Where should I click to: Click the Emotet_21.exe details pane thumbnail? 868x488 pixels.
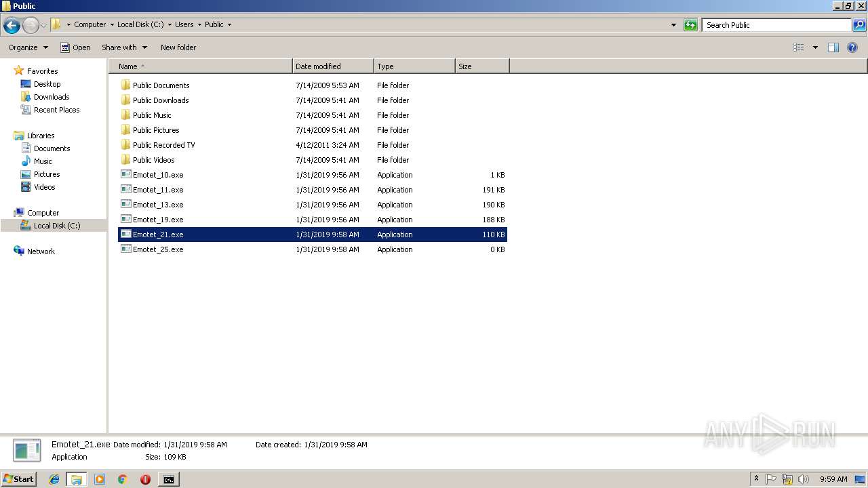[27, 451]
